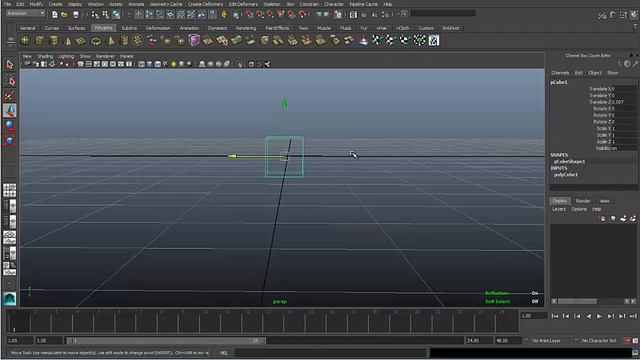Create a polygon plane from the shelf

81,40
